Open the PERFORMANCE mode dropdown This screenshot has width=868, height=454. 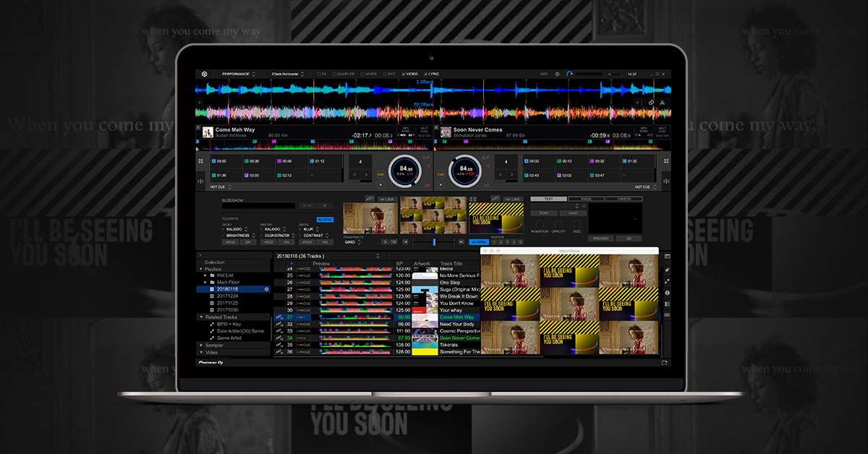coord(238,74)
